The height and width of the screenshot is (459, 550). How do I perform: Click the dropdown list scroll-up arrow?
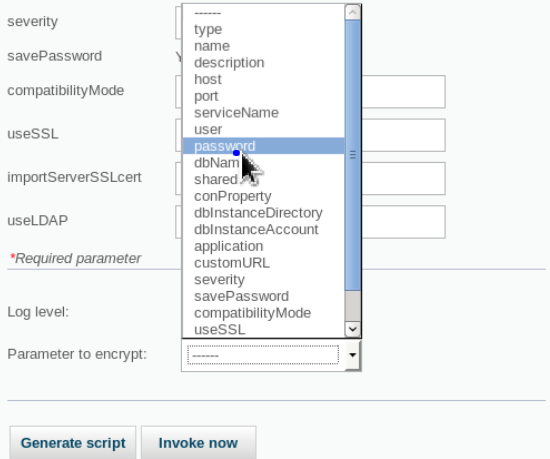click(353, 13)
